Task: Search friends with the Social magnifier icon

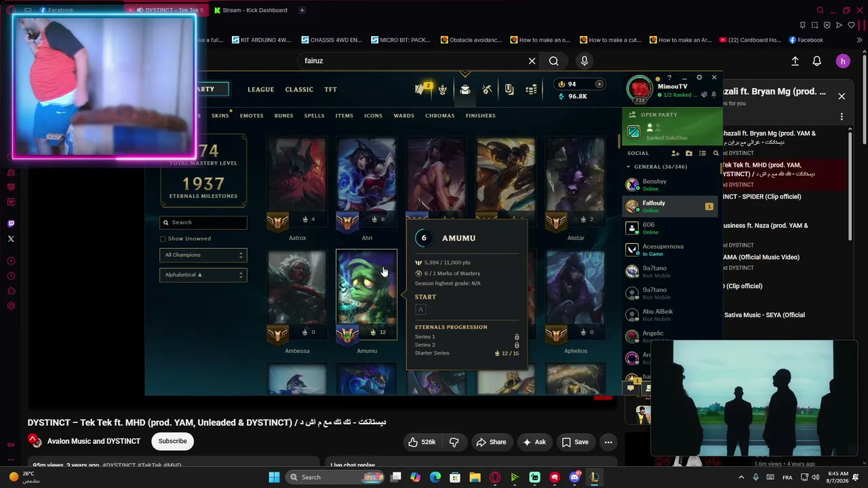Action: (715, 153)
